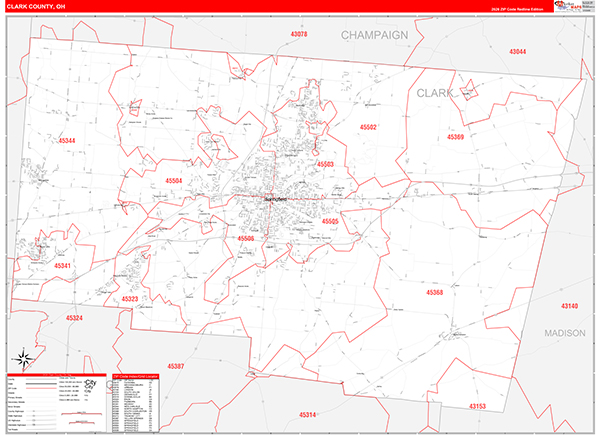Select ZIP code 45505 label
The width and height of the screenshot is (600, 435).
click(x=330, y=222)
